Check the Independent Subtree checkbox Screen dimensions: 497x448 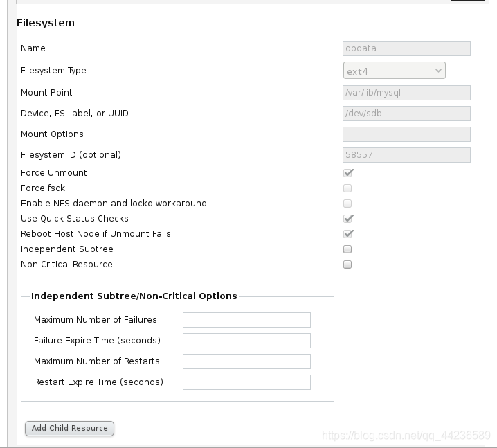[x=347, y=249]
